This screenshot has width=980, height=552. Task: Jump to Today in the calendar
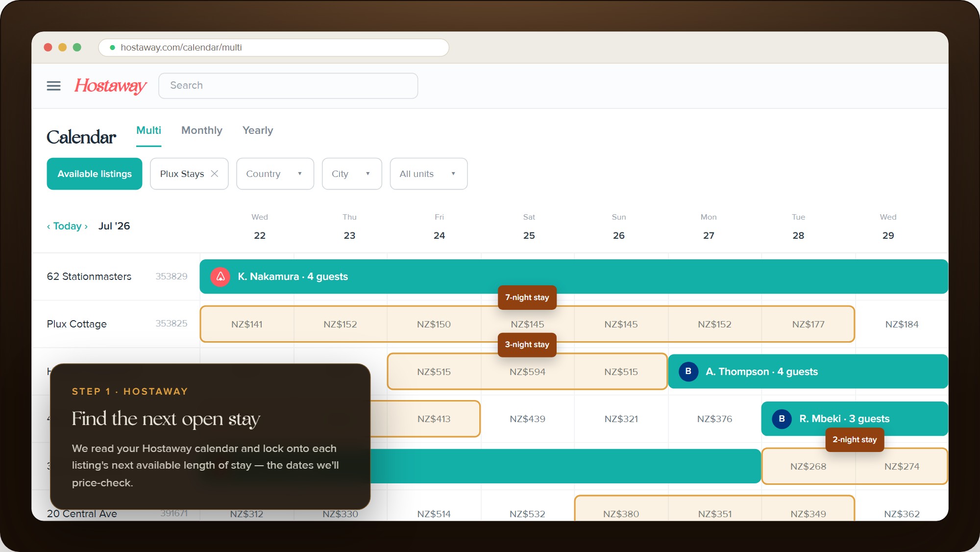(67, 226)
